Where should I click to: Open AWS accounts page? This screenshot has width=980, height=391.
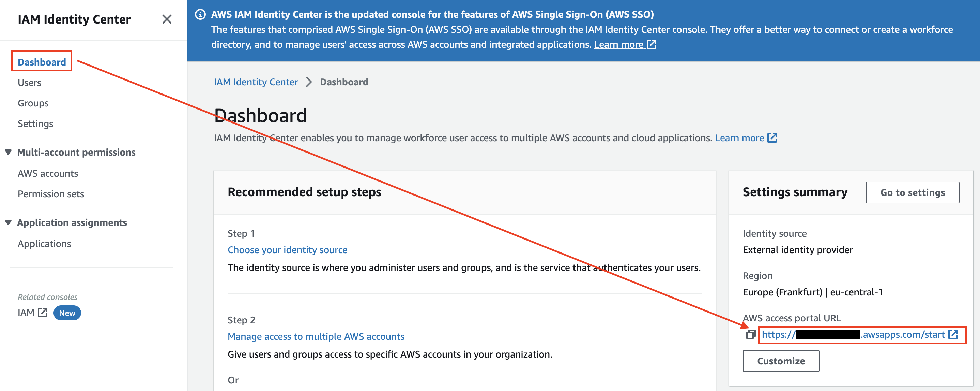pos(48,173)
